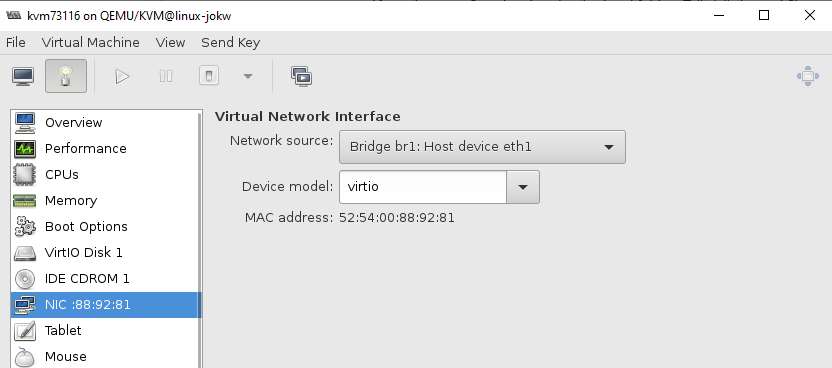The height and width of the screenshot is (368, 832).
Task: Open the File menu
Action: click(x=15, y=42)
